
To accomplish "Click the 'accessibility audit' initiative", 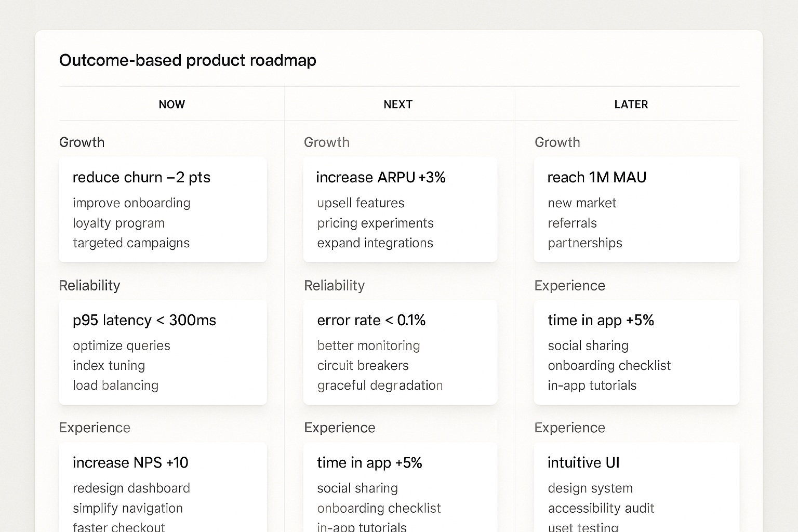I will [x=601, y=508].
